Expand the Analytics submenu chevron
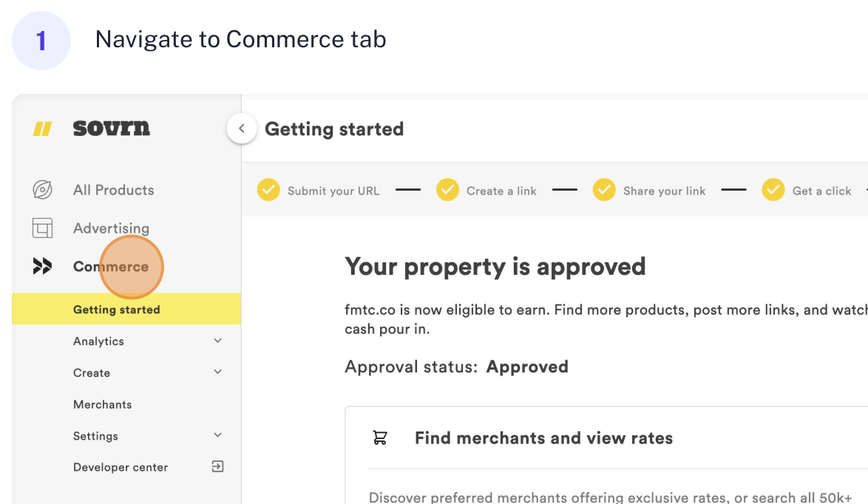Viewport: 868px width, 504px height. [x=217, y=341]
